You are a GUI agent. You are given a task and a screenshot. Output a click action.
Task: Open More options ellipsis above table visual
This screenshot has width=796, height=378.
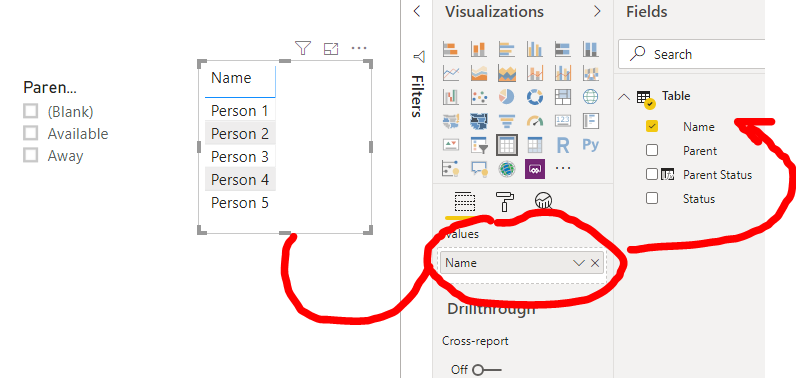point(359,49)
